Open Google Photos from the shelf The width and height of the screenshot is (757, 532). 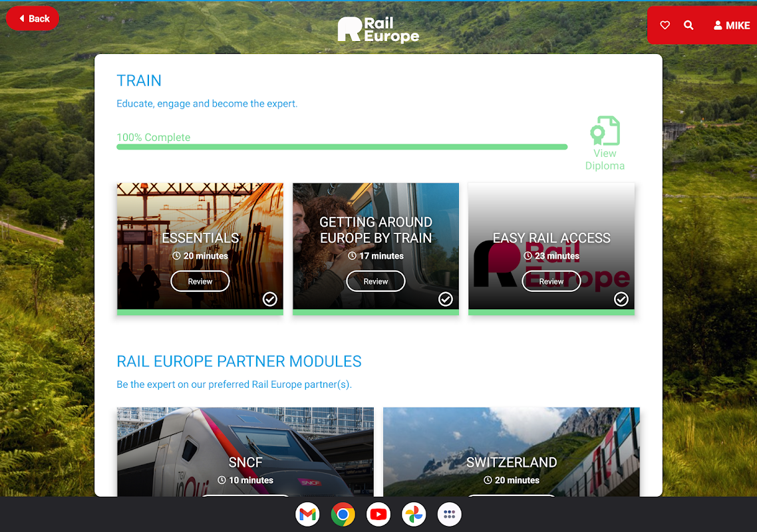click(414, 515)
